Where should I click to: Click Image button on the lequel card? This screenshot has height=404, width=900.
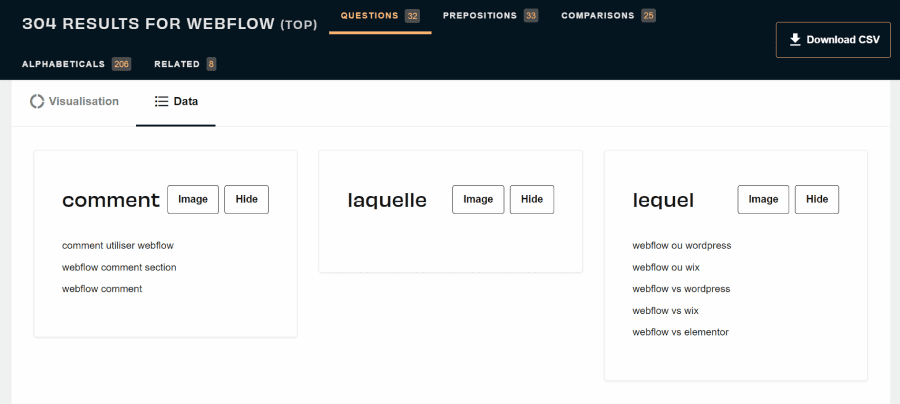tap(763, 200)
